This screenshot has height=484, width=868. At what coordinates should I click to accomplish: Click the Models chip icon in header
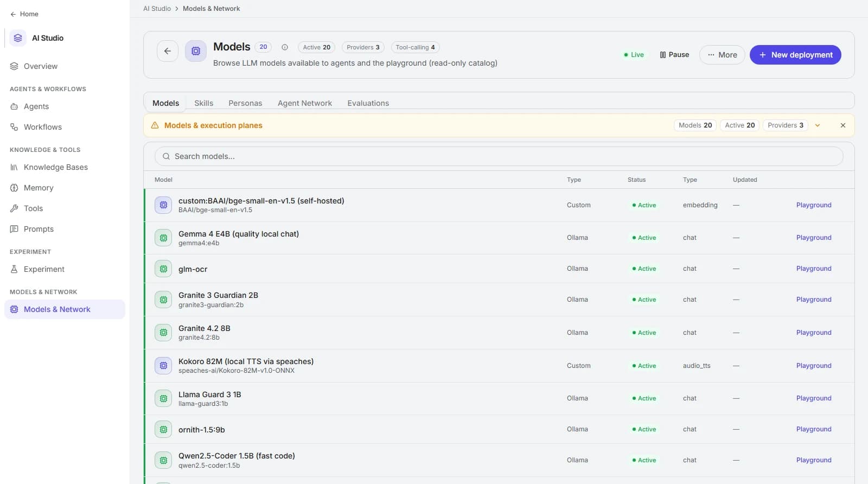pyautogui.click(x=196, y=51)
